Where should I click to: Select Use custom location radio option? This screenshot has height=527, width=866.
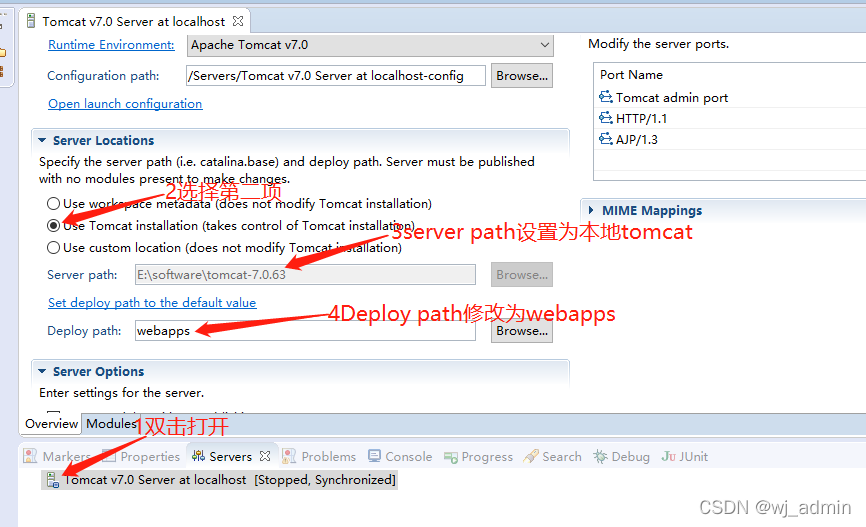(54, 247)
